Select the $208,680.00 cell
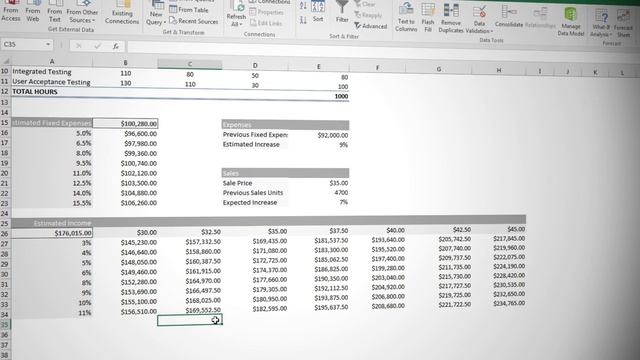Viewport: 640px width, 360px height. click(378, 306)
